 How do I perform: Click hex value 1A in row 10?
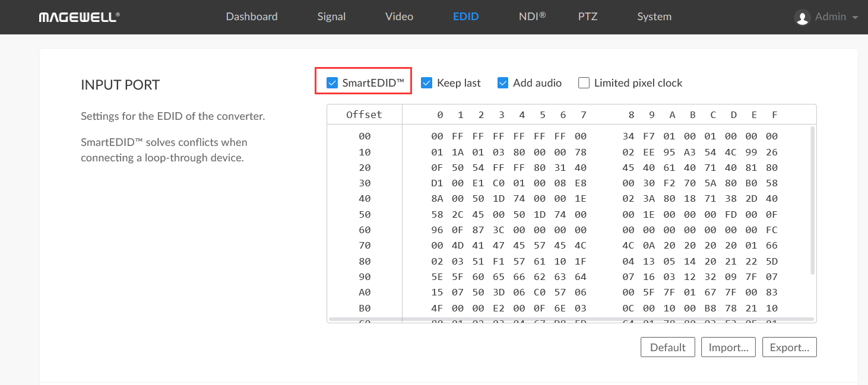458,152
